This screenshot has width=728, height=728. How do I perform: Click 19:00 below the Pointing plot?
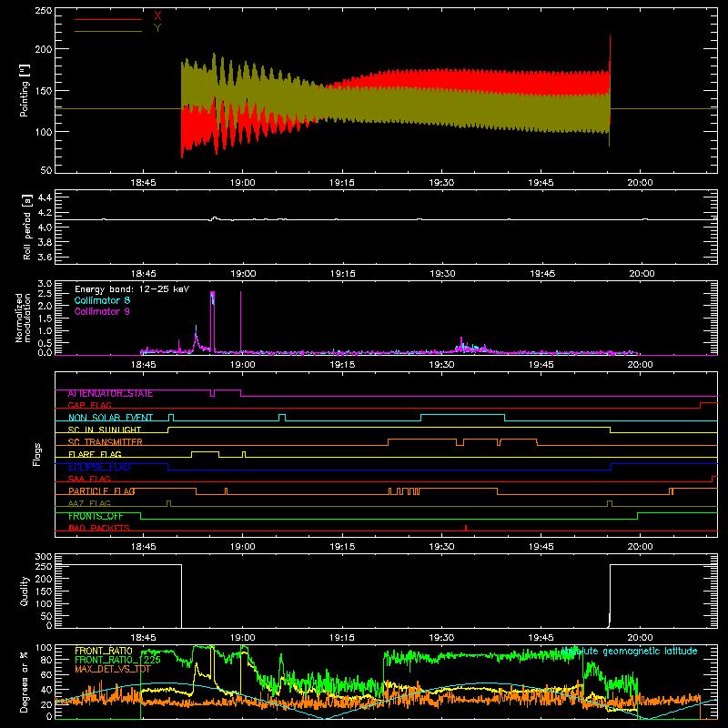(x=243, y=183)
